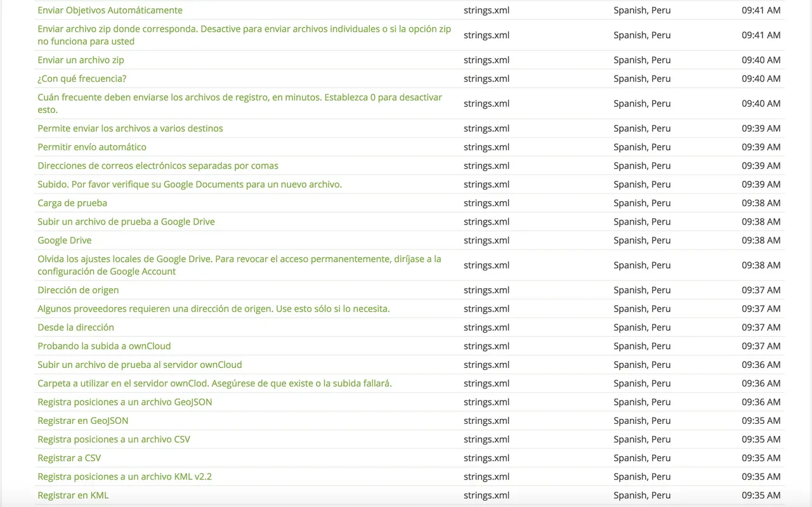The height and width of the screenshot is (507, 812).
Task: Open 'Carpeta a utilizar en el servidor ownClod' link
Action: tap(214, 383)
